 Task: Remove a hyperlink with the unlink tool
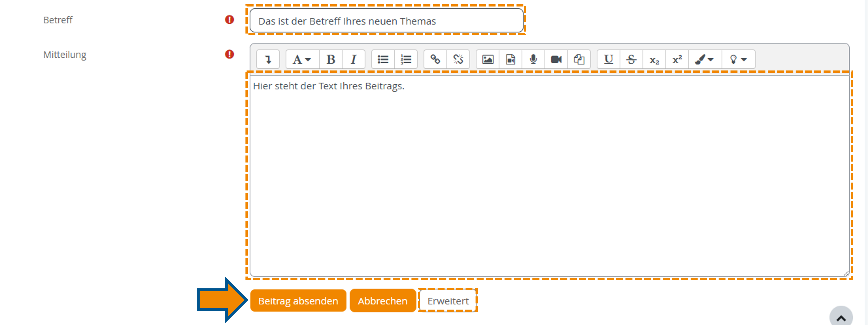tap(458, 59)
